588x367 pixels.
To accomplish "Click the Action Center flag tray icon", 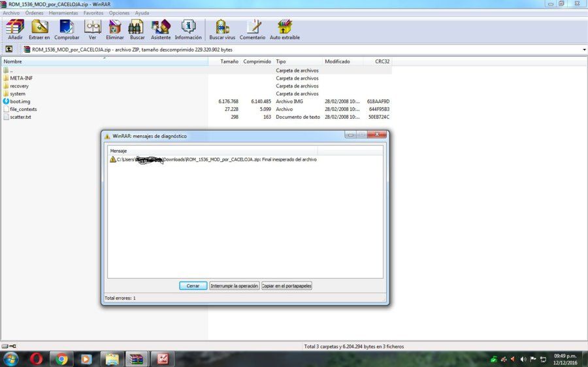I will 533,359.
